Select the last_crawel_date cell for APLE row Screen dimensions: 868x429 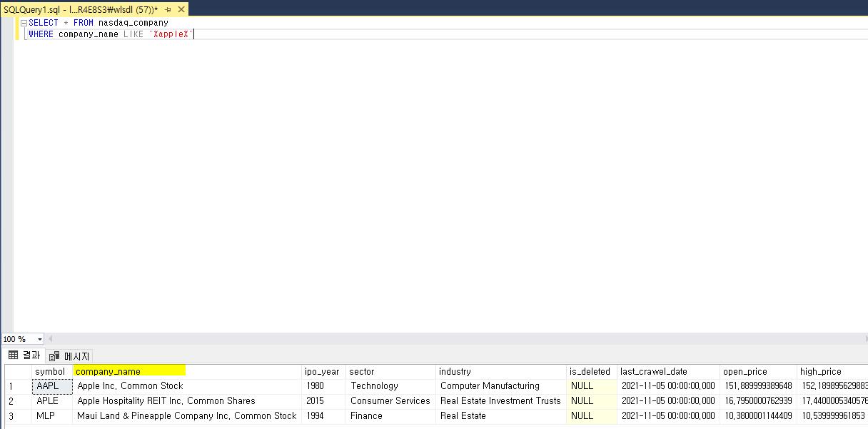coord(669,401)
